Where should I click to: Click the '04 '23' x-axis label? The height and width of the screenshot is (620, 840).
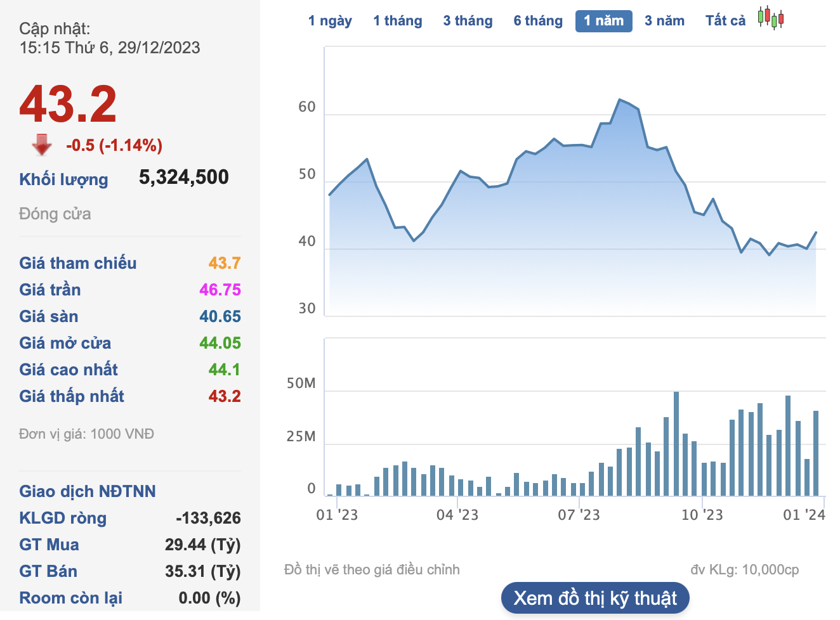(x=457, y=515)
